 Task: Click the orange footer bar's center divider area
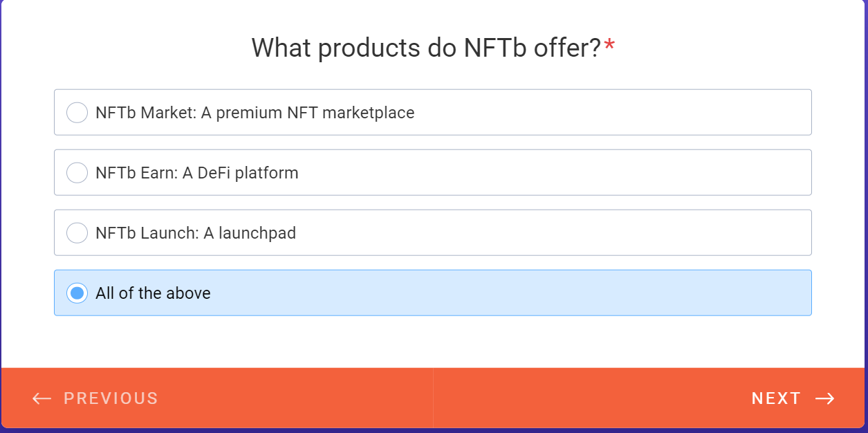tap(433, 398)
